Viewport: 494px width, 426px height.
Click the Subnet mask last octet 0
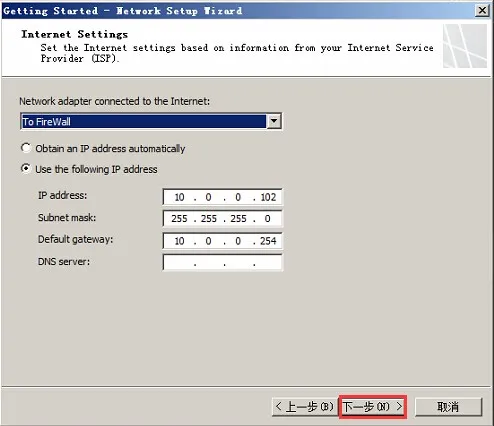coord(268,219)
